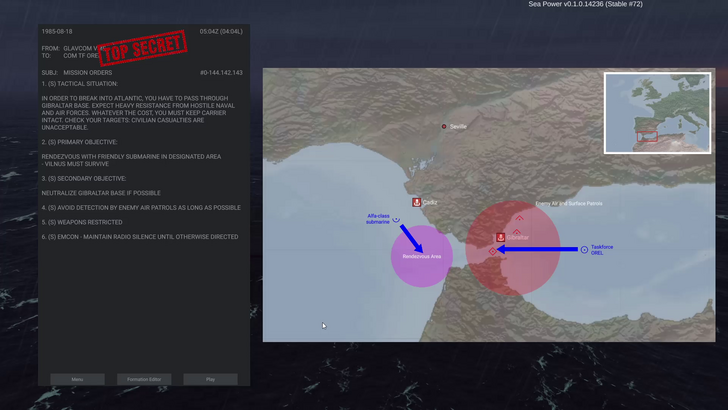Click the purple Rendezvous Area circle
The width and height of the screenshot is (728, 410).
pyautogui.click(x=422, y=265)
